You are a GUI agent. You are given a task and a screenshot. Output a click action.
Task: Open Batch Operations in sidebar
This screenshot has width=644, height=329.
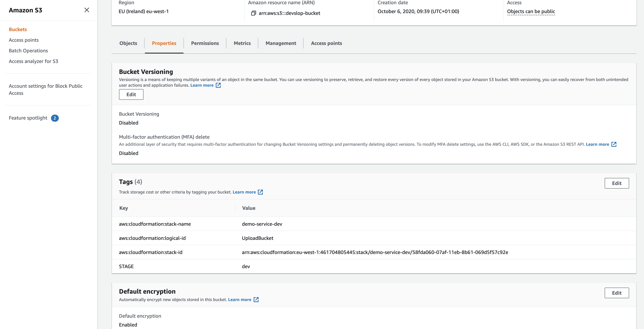(x=28, y=51)
